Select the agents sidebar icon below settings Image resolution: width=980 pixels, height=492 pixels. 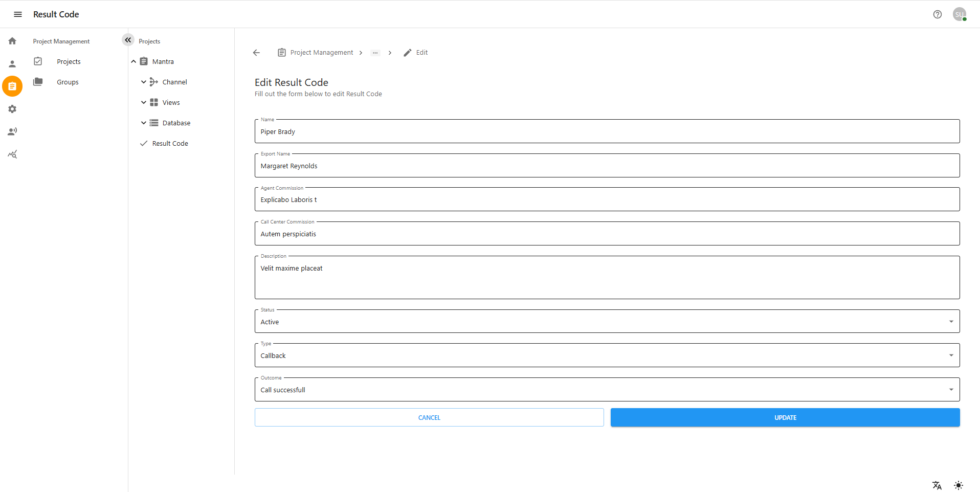[x=12, y=131]
